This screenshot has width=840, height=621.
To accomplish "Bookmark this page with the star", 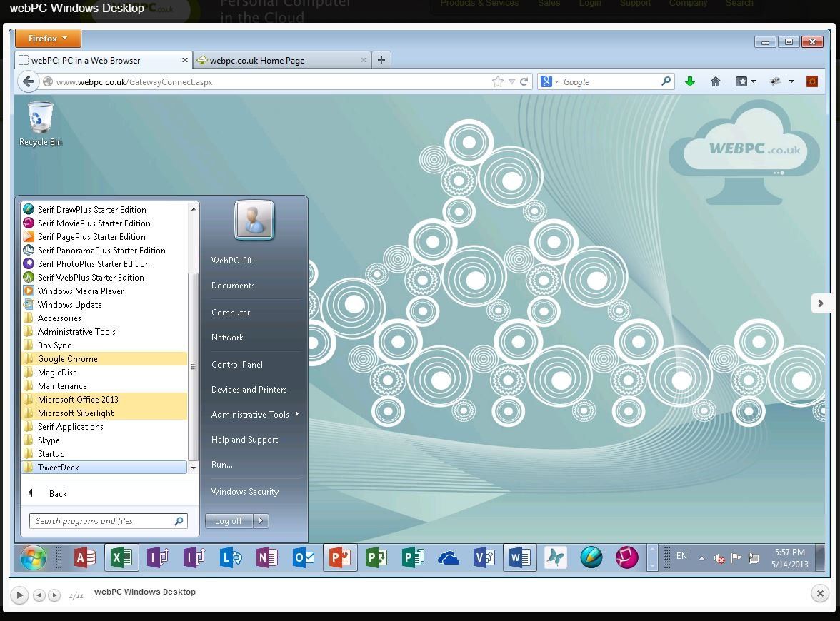I will 498,81.
